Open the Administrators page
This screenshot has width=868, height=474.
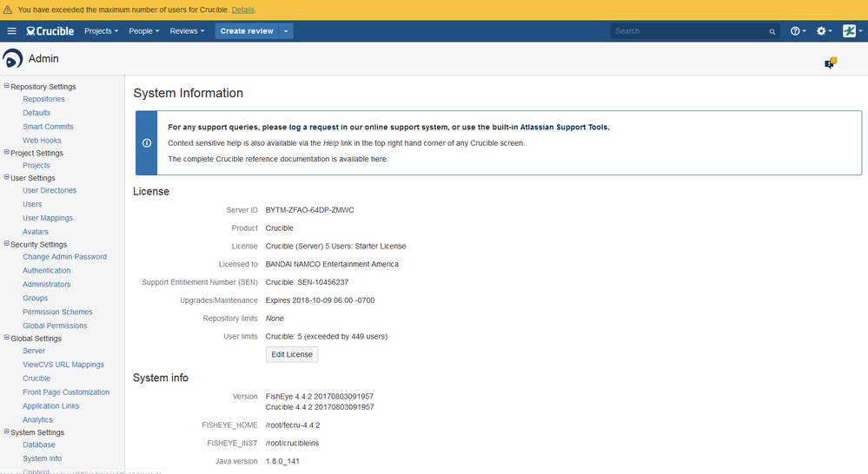point(47,284)
